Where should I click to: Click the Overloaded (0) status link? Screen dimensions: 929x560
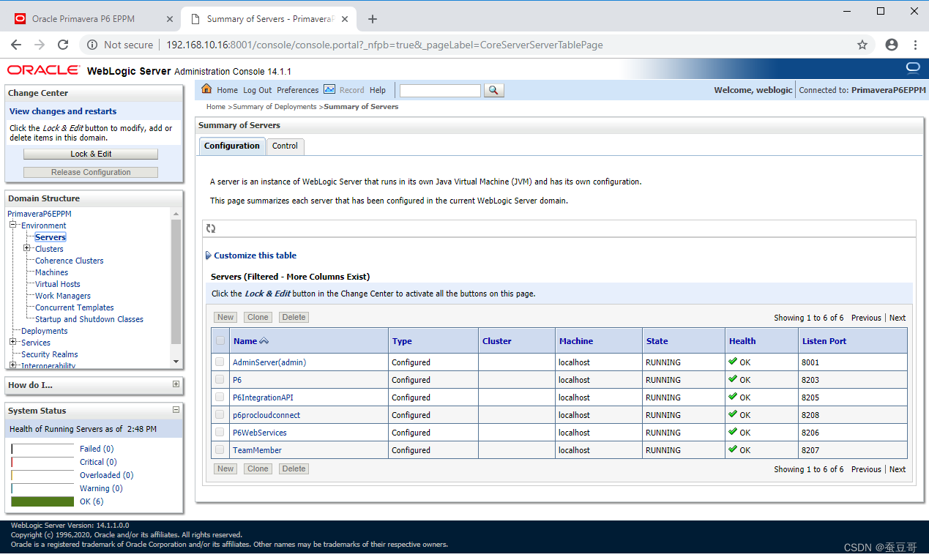107,475
